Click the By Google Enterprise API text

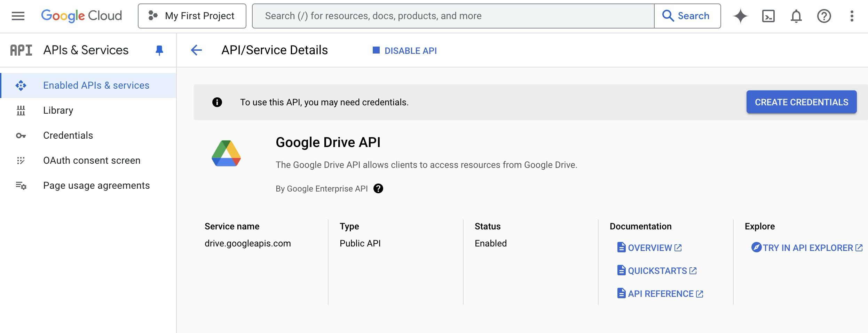(x=322, y=189)
